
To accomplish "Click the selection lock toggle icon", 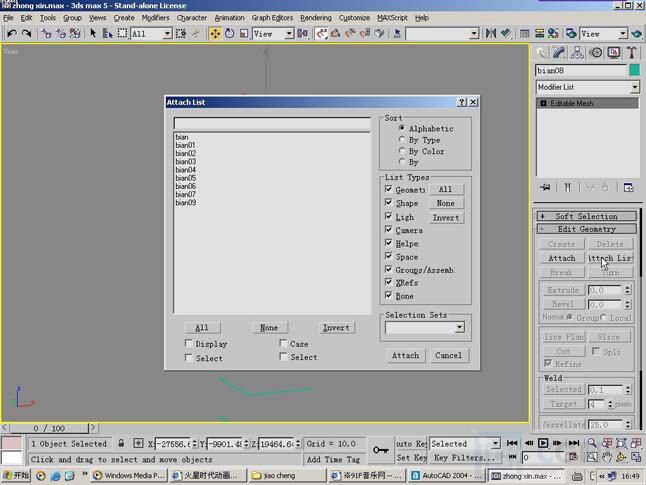I will click(x=121, y=443).
